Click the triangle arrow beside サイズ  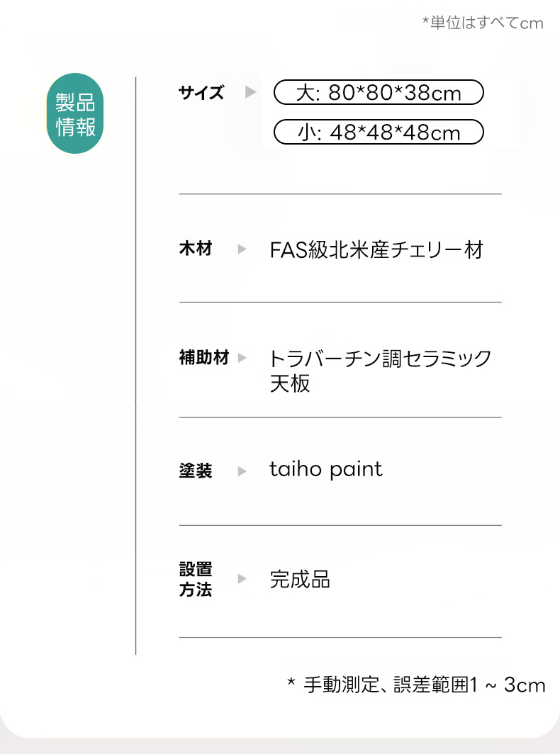click(250, 92)
